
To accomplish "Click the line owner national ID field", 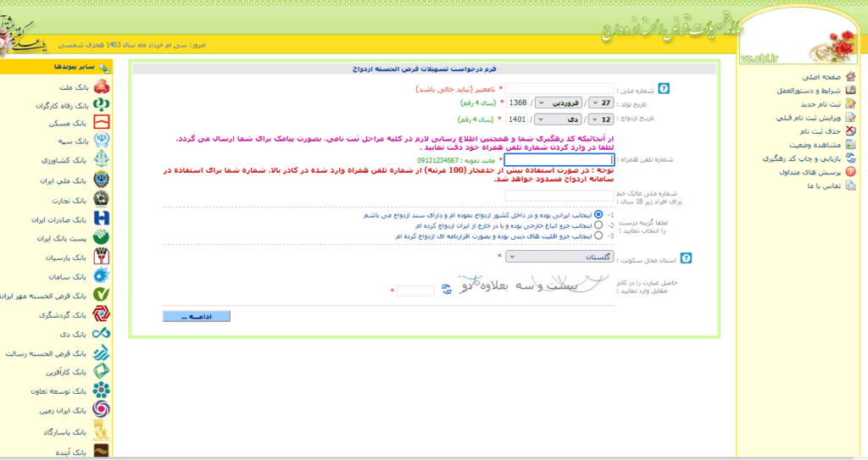I will [559, 195].
